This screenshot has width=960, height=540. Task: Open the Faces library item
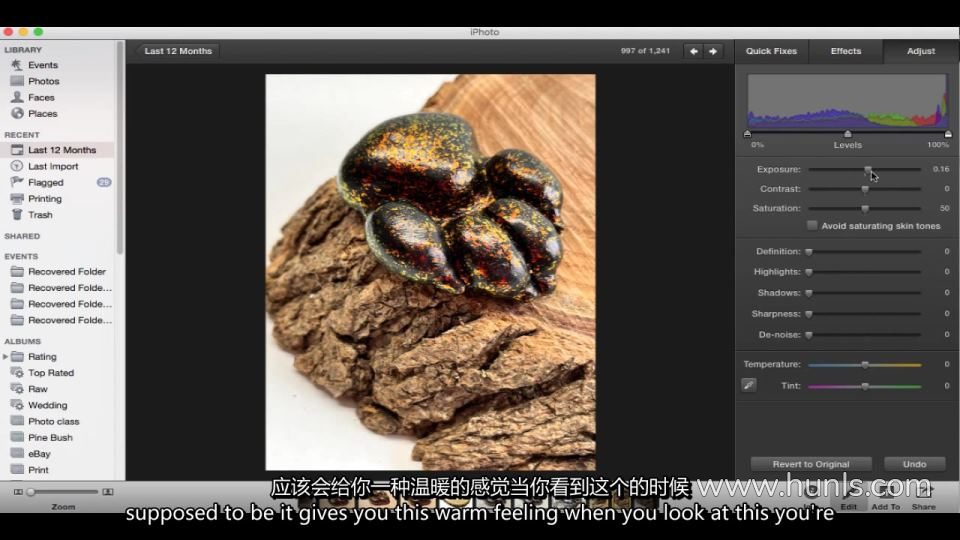[x=41, y=97]
